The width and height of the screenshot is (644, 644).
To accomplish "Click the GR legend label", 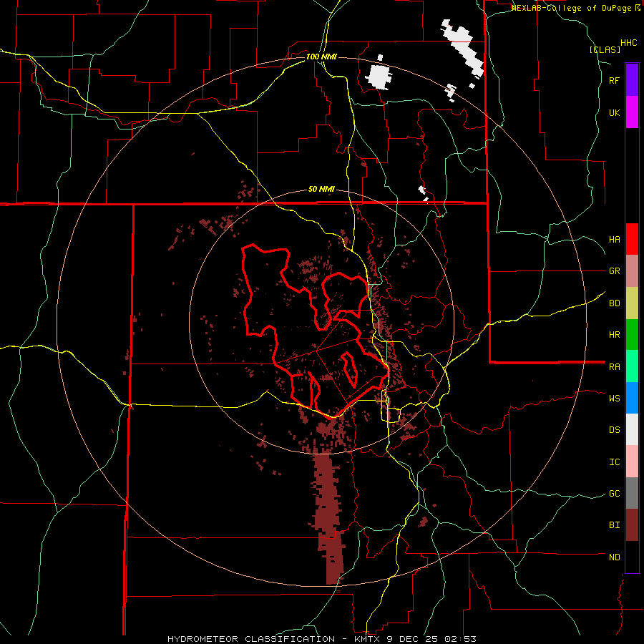I will pyautogui.click(x=615, y=271).
